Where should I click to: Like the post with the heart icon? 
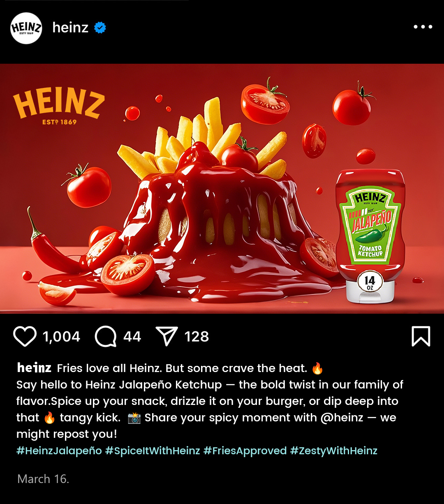click(25, 337)
